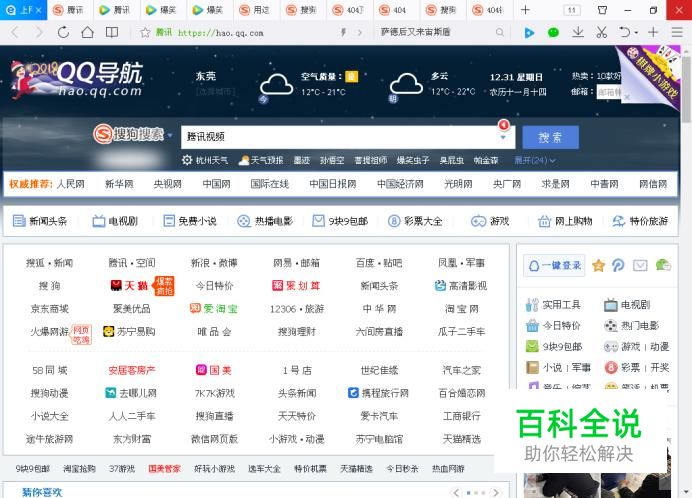This screenshot has width=692, height=498.
Task: Reload the page with the refresh icon
Action: [63, 32]
